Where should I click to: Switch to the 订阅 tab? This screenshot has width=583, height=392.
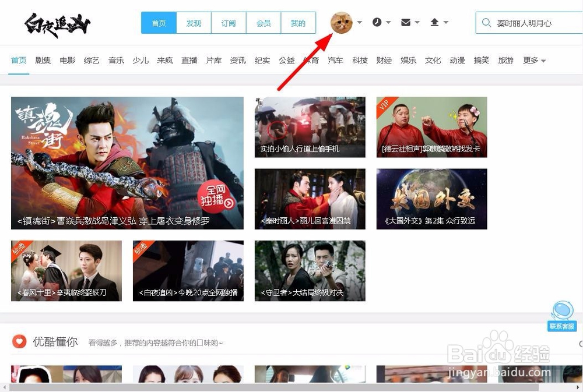click(229, 23)
